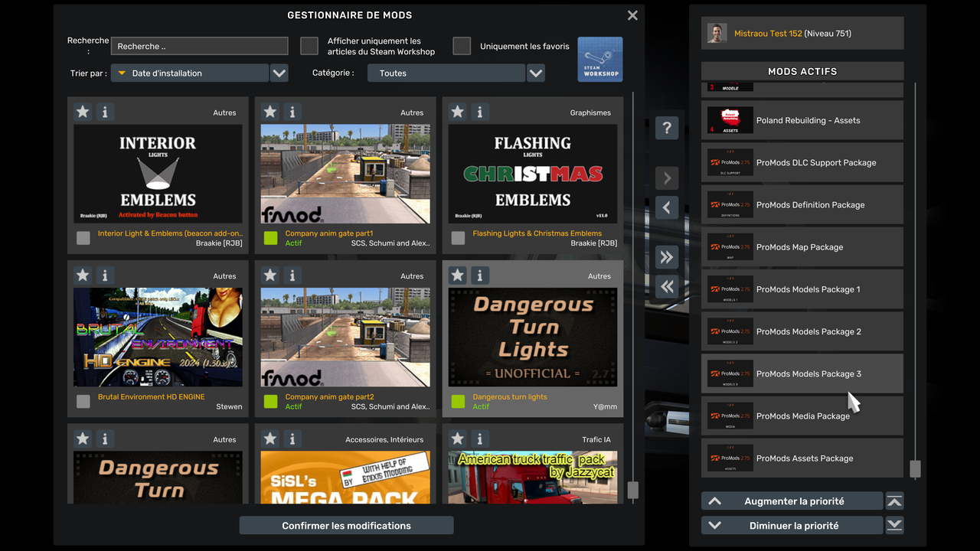Disable the Company anim gate part2 checkbox
The image size is (980, 551).
point(270,401)
